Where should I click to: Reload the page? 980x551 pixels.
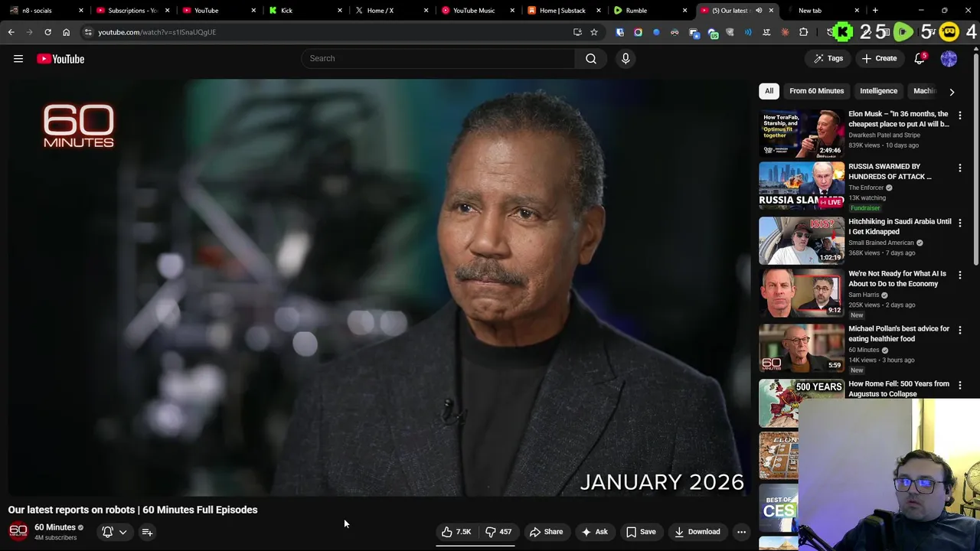pos(47,32)
